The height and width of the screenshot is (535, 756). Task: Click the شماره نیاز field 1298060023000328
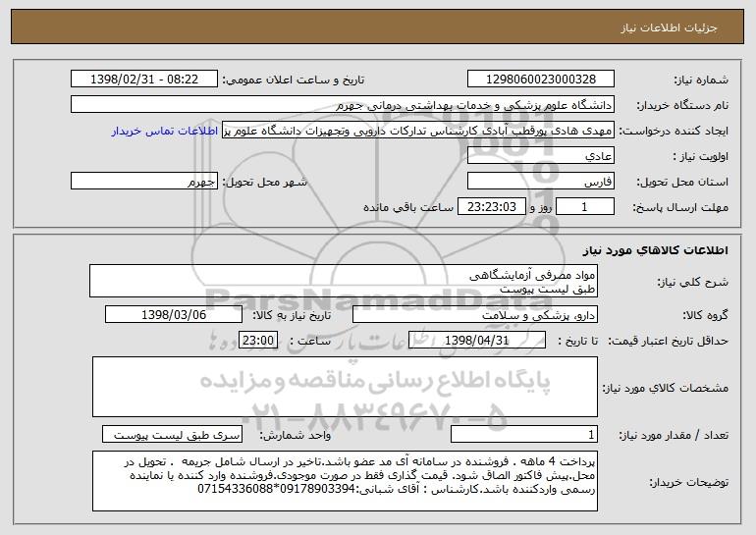pyautogui.click(x=540, y=80)
